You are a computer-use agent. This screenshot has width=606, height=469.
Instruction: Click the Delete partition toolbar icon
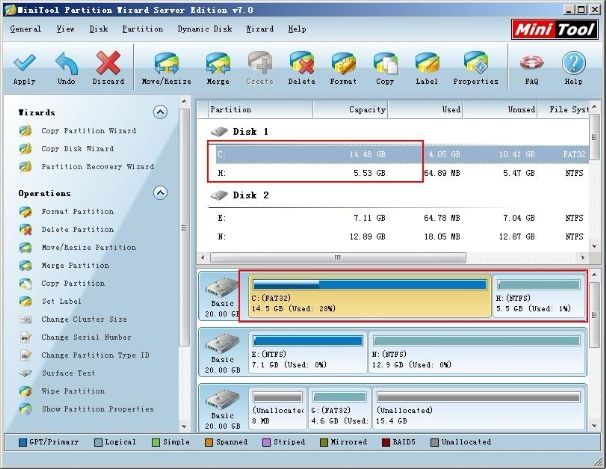coord(301,63)
